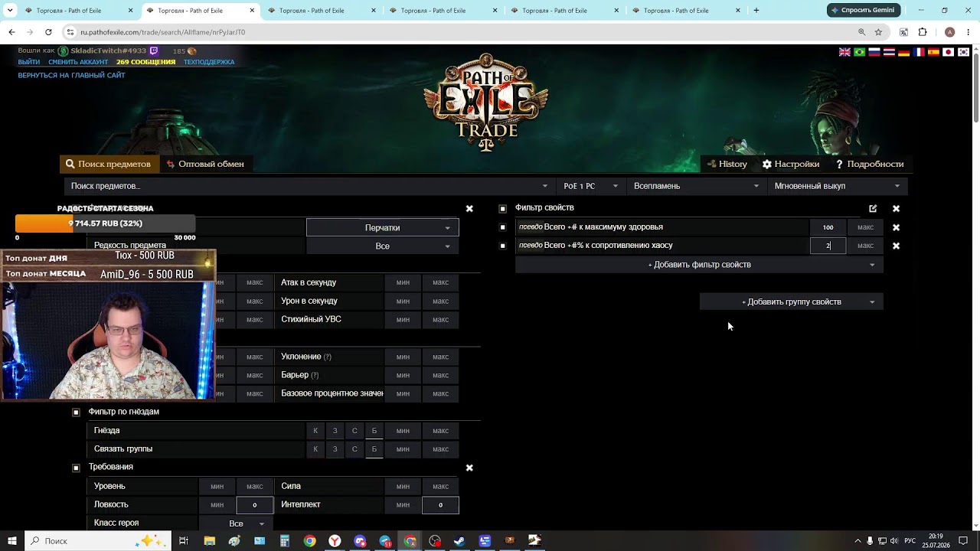Image resolution: width=980 pixels, height=551 pixels.
Task: Open the page translate icon in Chrome
Action: [903, 32]
